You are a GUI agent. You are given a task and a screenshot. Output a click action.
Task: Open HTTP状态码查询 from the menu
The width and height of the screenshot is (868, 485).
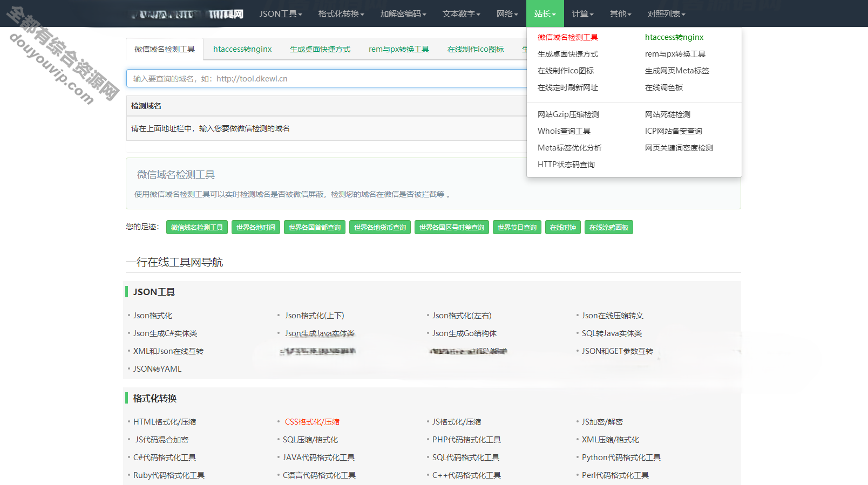click(x=566, y=165)
